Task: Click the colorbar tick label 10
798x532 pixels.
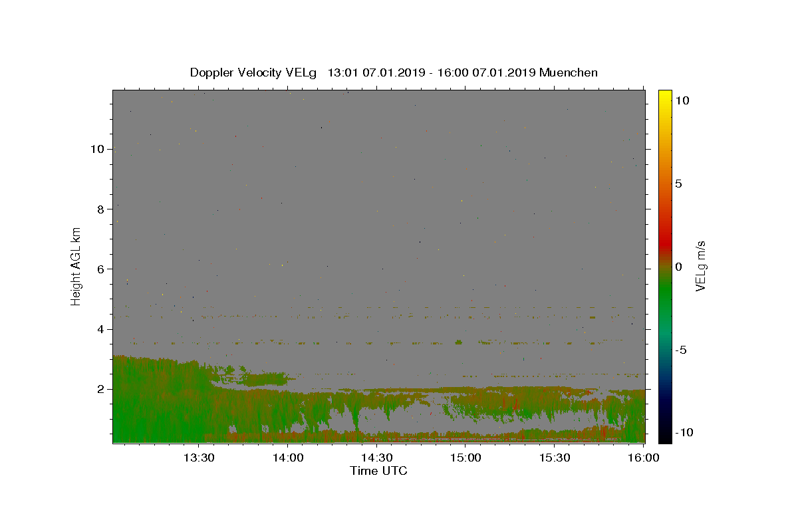Action: tap(682, 100)
